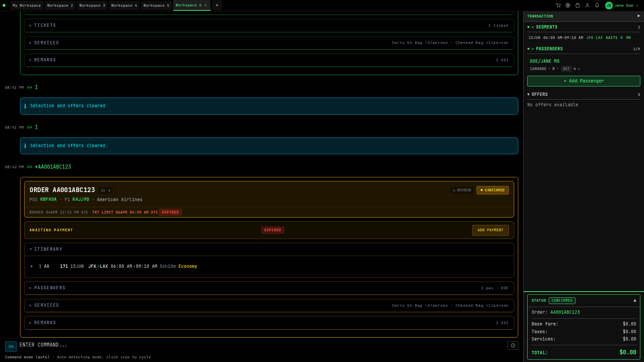The image size is (644, 362).
Task: Select the Workspace 6 tab
Action: tap(189, 5)
